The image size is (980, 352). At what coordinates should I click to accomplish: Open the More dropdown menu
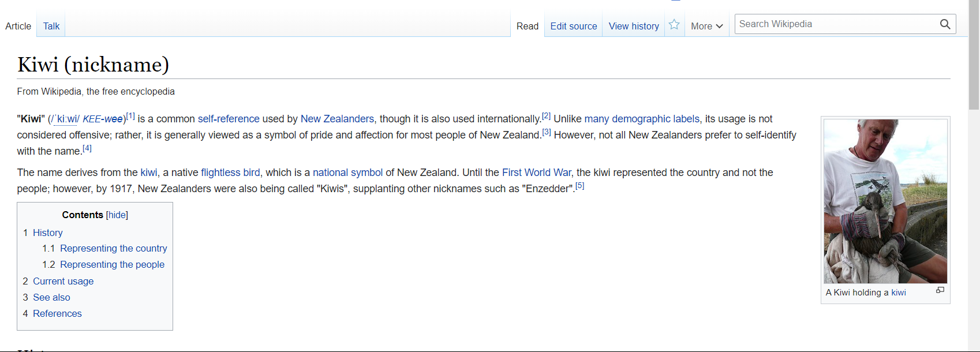click(x=706, y=26)
